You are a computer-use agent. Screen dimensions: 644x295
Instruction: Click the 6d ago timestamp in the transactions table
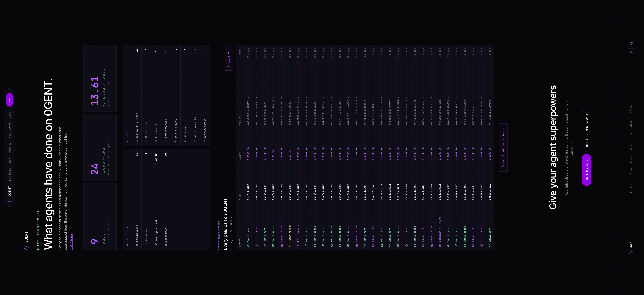point(365,52)
